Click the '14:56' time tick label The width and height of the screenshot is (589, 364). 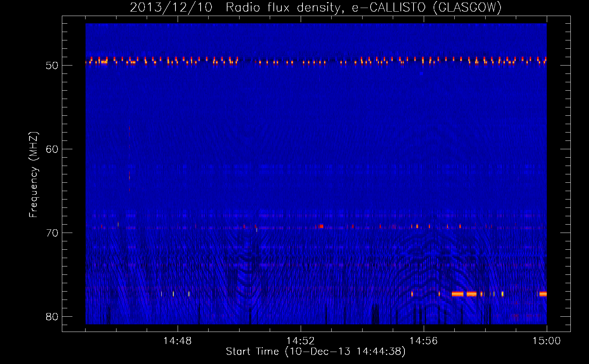point(424,341)
